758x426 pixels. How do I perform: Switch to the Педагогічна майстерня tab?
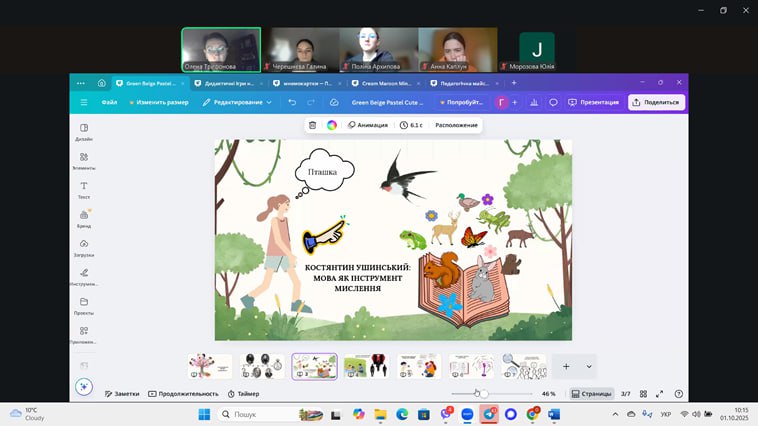pos(464,83)
